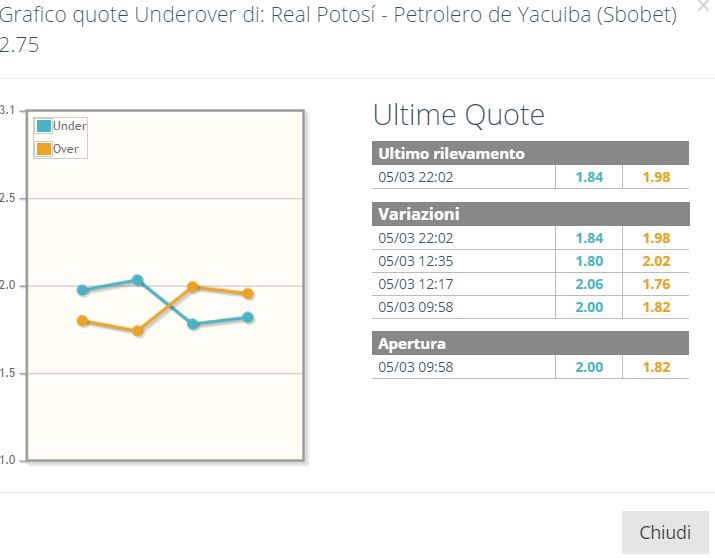Select the highest blue Under data point

[138, 280]
